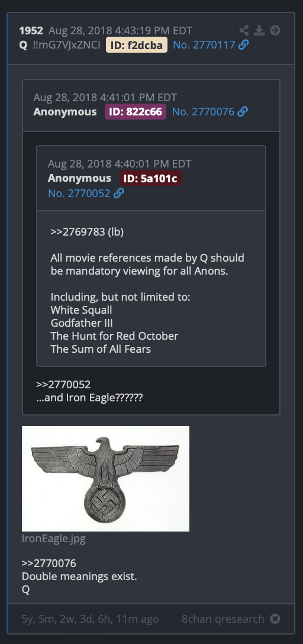This screenshot has height=644, width=303.
Task: Follow the >>2770076 reference above Double meanings
Action: pos(49,563)
